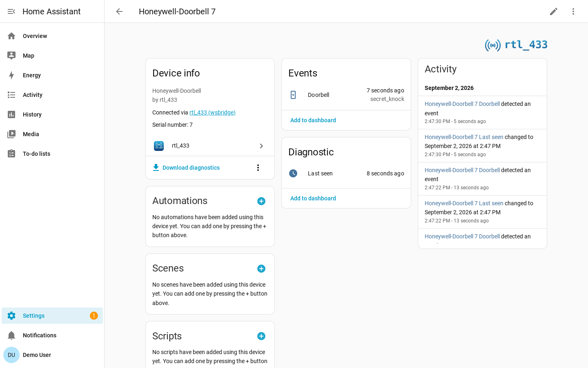
Task: Click the Settings notification badge
Action: pyautogui.click(x=94, y=316)
